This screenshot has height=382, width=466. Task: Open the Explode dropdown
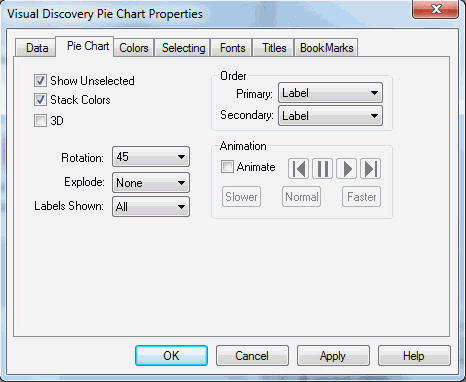[151, 182]
